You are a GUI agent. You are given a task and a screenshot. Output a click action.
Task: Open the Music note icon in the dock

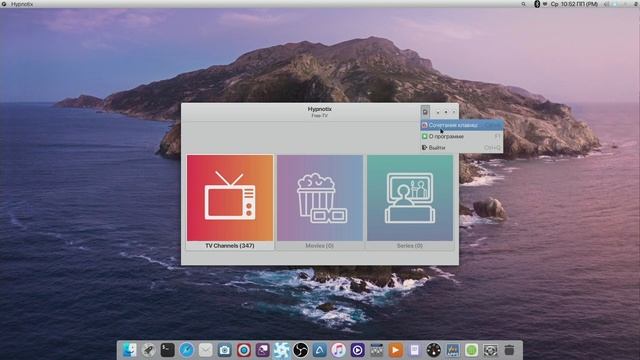(x=338, y=350)
